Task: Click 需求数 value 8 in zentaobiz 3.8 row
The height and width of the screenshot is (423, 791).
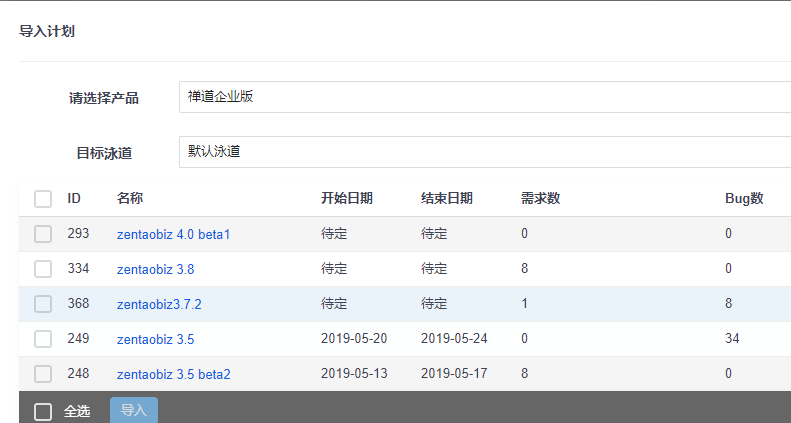Action: coord(525,268)
